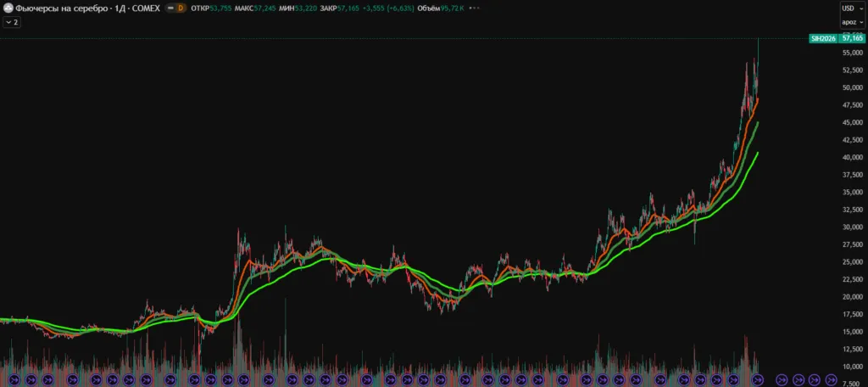Click the orange "D" data badge
868x387 pixels.
point(180,8)
